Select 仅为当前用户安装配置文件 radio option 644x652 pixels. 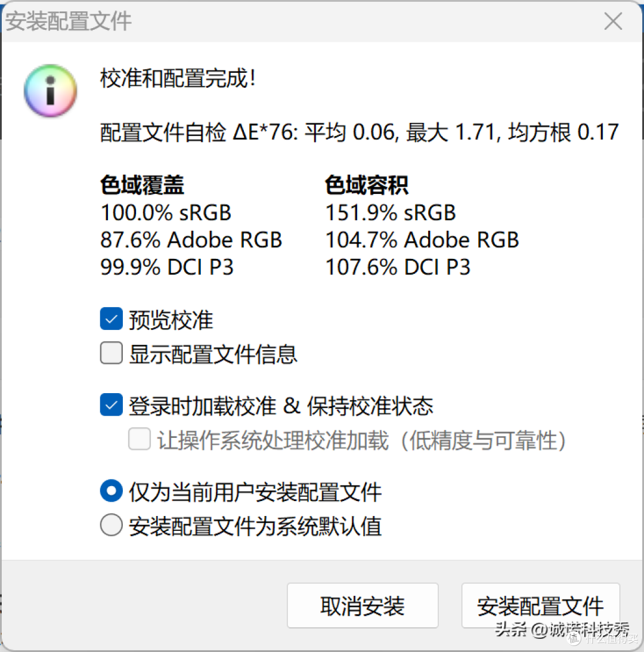[x=111, y=490]
